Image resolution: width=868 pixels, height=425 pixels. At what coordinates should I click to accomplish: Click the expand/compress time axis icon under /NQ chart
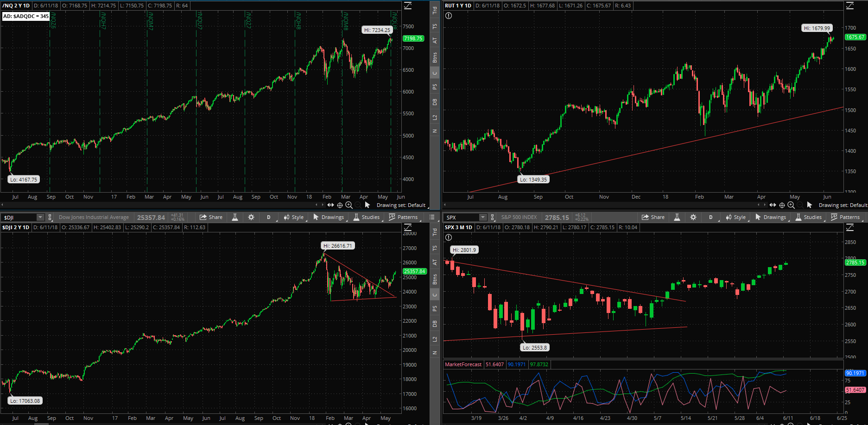[330, 205]
